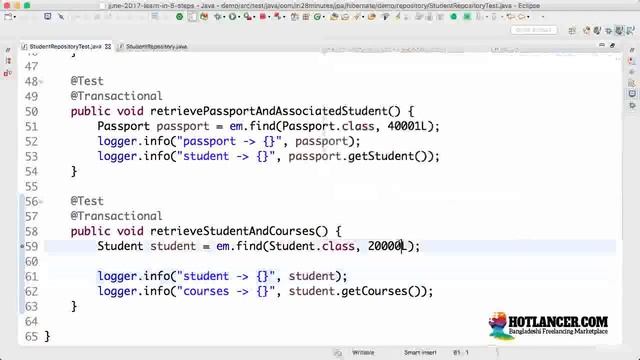
Task: Click the Run External Tools icon
Action: click(247, 17)
